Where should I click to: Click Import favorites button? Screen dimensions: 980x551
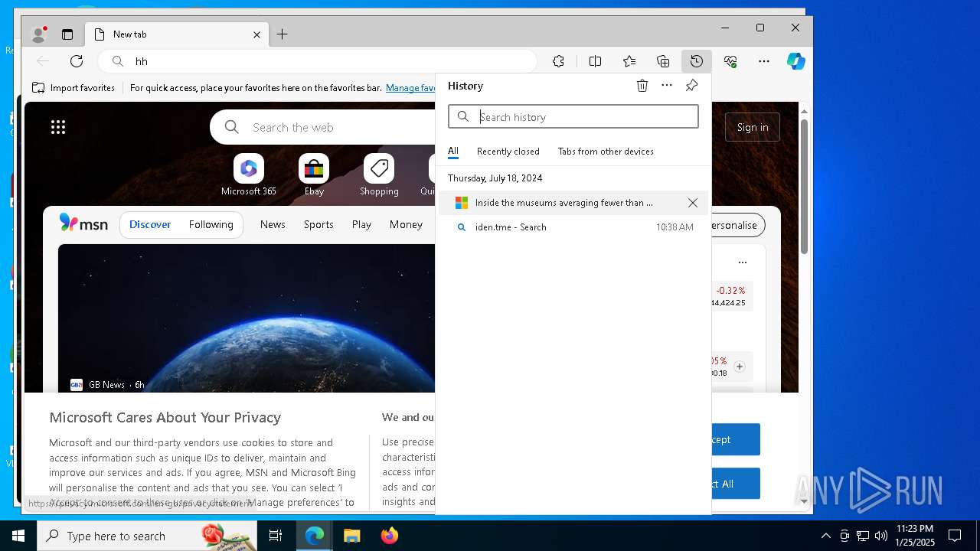pos(73,88)
